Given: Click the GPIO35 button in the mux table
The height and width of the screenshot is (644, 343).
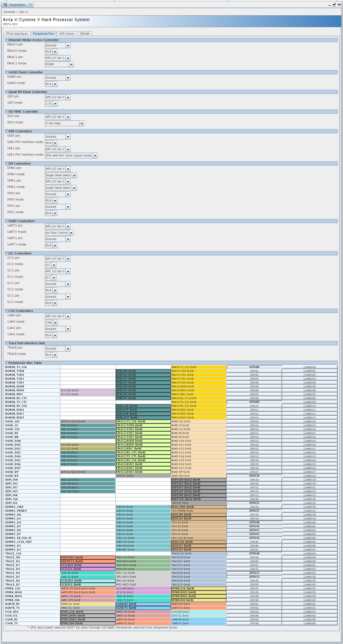Looking at the screenshot, I should [x=254, y=503].
